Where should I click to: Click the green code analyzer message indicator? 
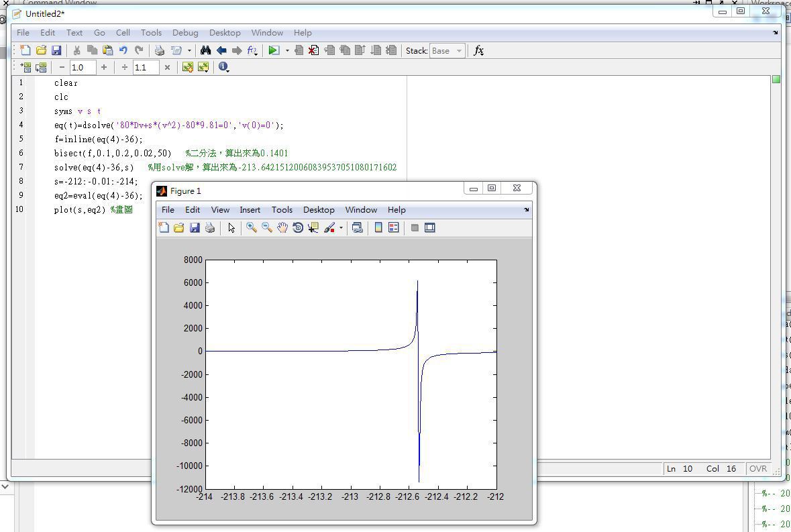tap(776, 79)
